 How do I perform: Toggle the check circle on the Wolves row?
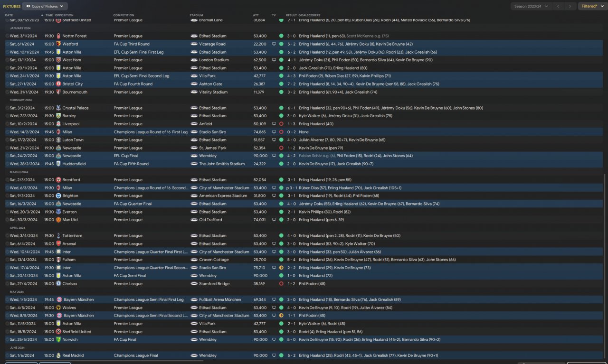[x=7, y=308]
